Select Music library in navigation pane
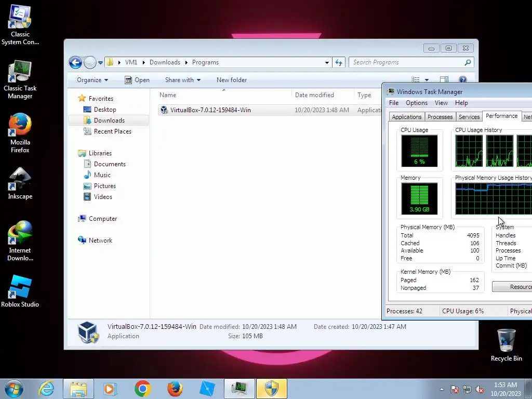The height and width of the screenshot is (399, 532). pyautogui.click(x=102, y=175)
